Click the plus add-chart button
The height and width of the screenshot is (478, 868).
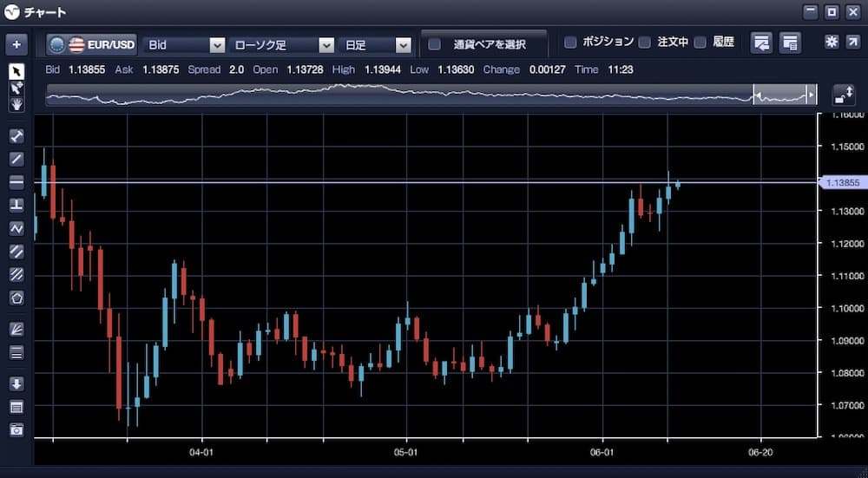click(16, 45)
